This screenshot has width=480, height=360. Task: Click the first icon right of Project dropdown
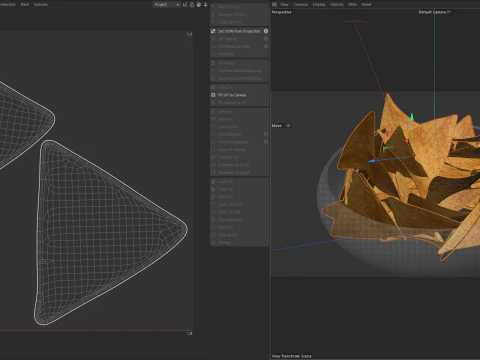coord(185,4)
